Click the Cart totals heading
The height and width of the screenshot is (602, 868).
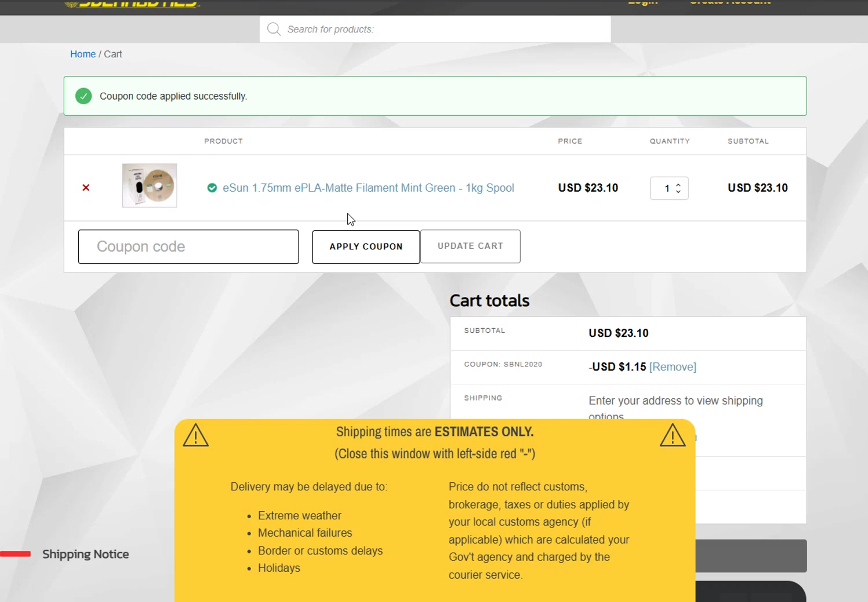tap(490, 300)
